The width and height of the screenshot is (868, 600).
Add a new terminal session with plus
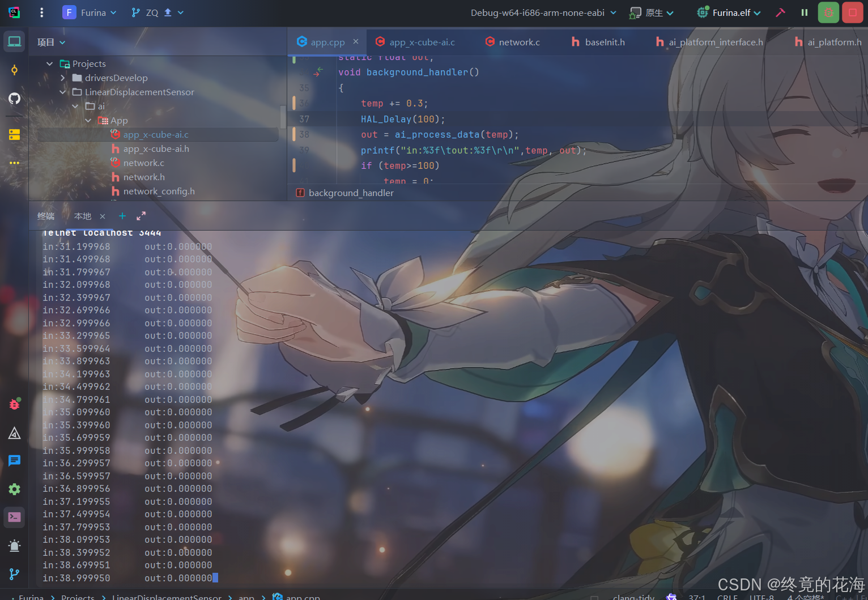click(122, 216)
